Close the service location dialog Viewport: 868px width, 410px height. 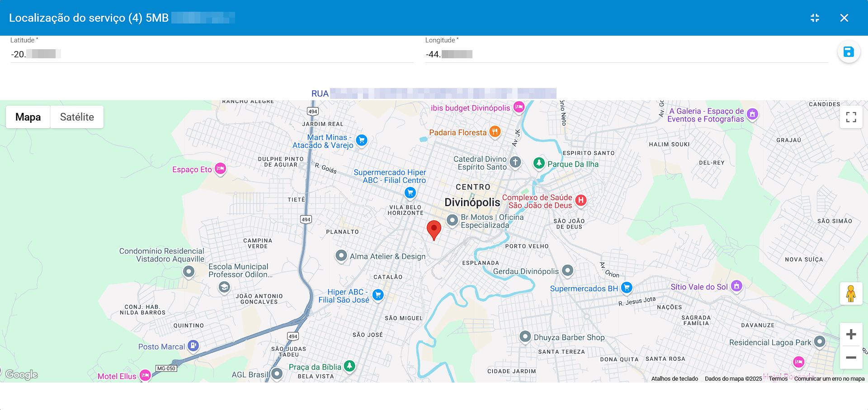844,18
